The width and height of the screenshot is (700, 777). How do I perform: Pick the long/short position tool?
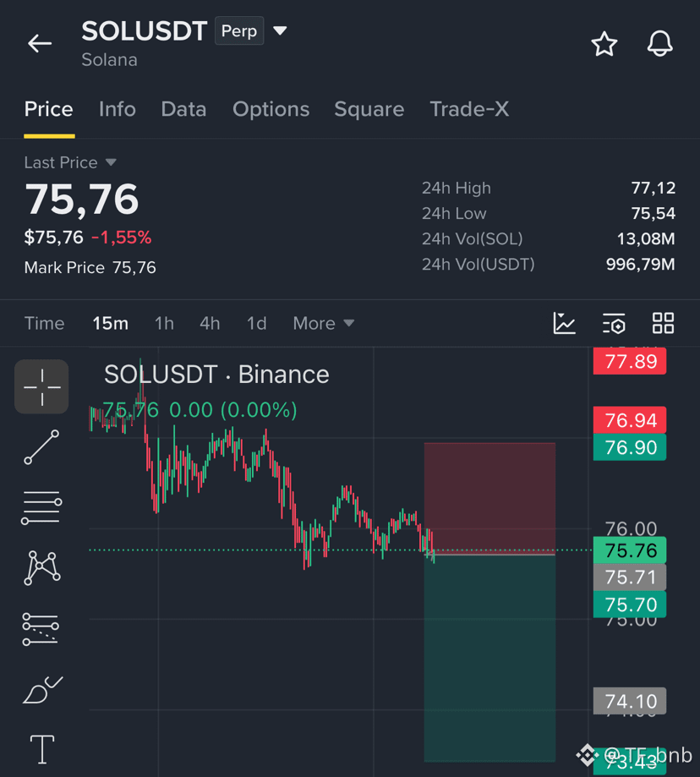[41, 629]
